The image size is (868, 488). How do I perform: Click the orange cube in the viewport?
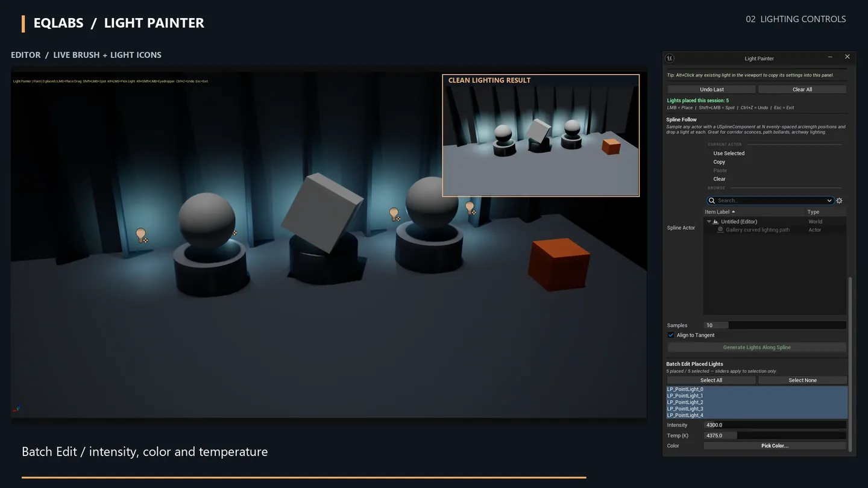point(559,264)
